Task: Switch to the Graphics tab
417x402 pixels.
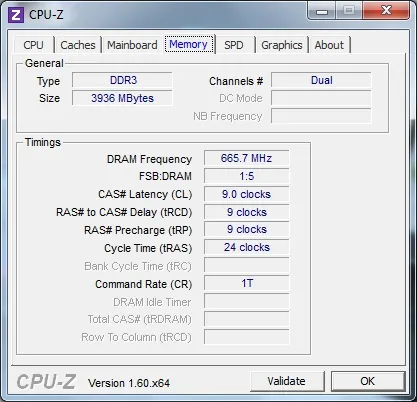Action: pyautogui.click(x=282, y=45)
